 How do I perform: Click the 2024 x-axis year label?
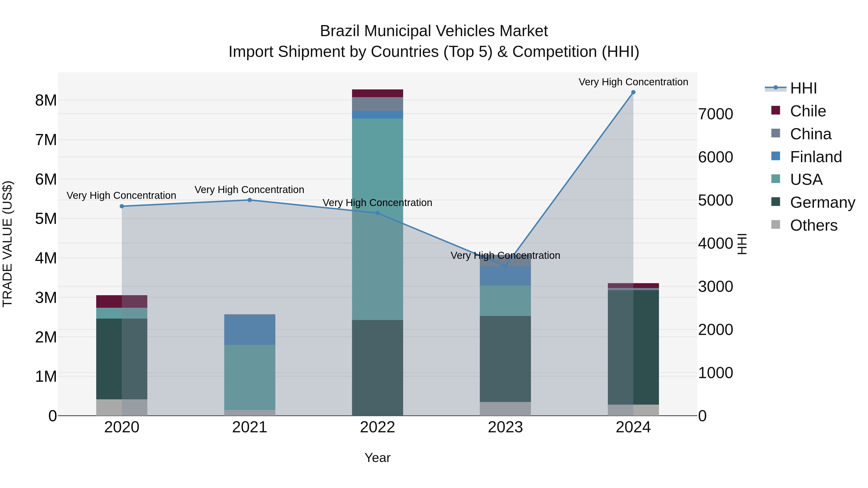[633, 427]
